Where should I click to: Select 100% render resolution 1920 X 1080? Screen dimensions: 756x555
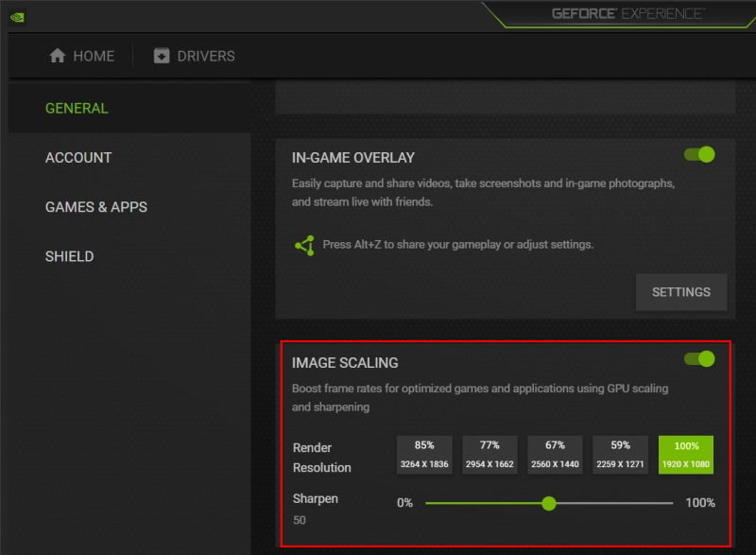686,455
